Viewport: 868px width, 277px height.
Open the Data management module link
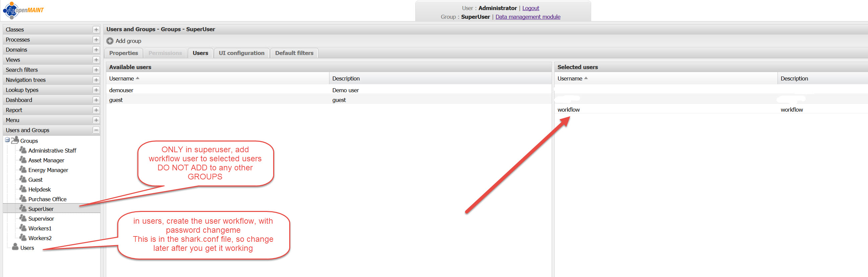(x=528, y=17)
